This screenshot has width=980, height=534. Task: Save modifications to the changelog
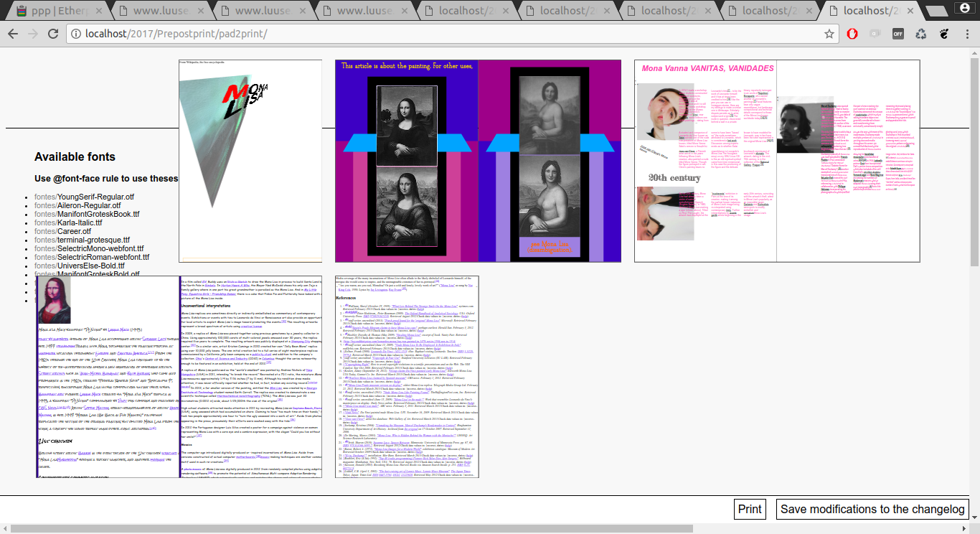click(x=872, y=510)
